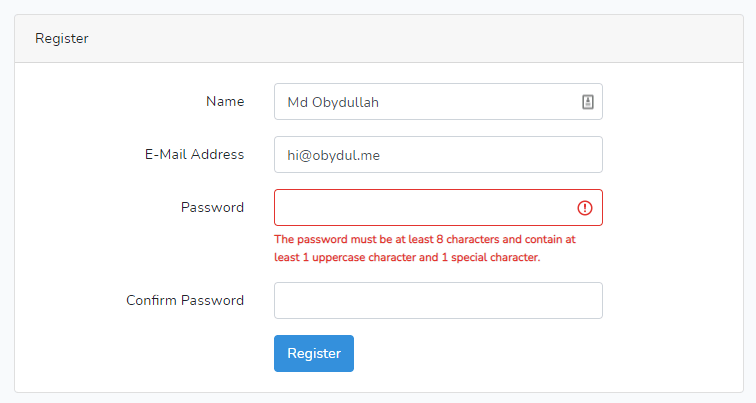Click the red exclamation icon in Password field
The width and height of the screenshot is (756, 403).
click(x=584, y=208)
